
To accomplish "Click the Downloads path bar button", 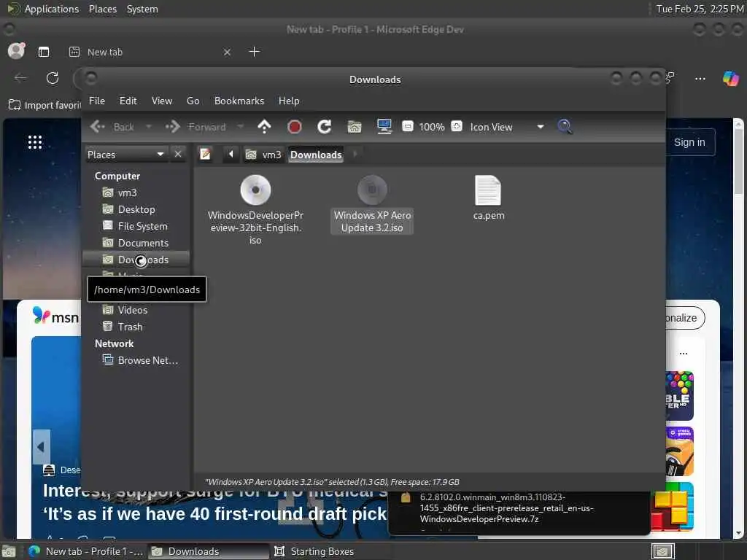I will tap(316, 155).
